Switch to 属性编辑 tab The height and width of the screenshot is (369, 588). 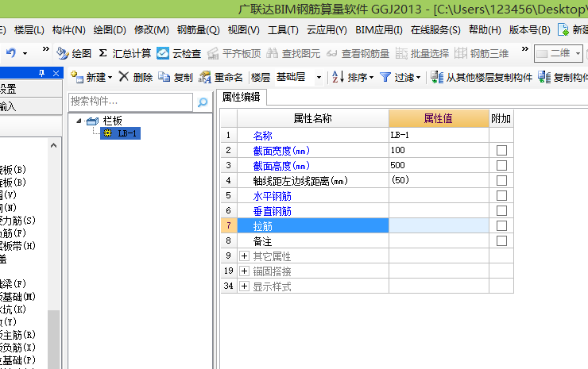point(241,97)
